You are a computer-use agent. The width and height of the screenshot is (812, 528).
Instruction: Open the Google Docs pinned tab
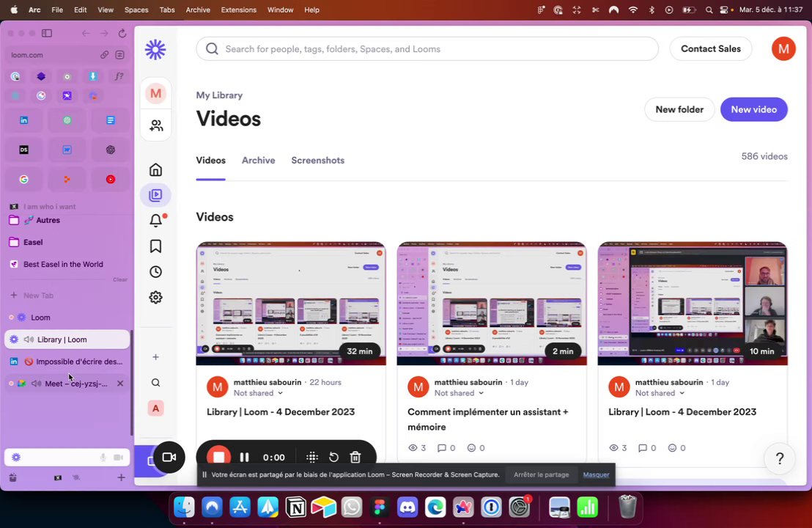click(111, 120)
